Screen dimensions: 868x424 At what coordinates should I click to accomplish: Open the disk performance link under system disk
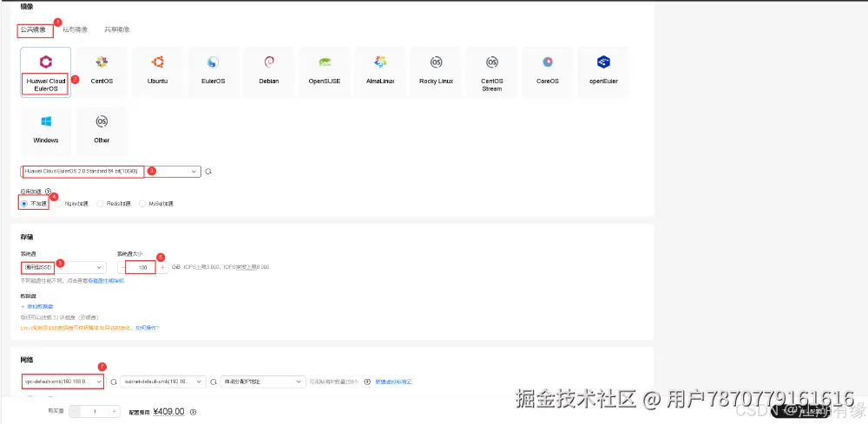pos(104,281)
